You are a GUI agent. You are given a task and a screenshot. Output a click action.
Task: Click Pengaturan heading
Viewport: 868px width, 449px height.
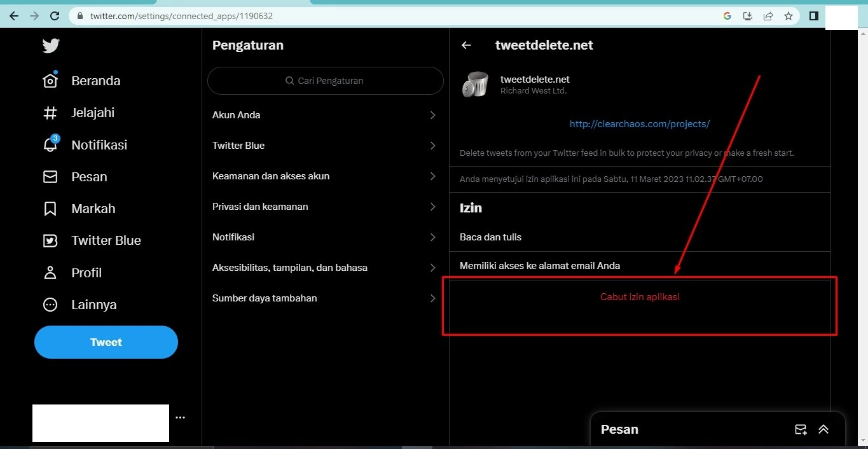tap(248, 45)
